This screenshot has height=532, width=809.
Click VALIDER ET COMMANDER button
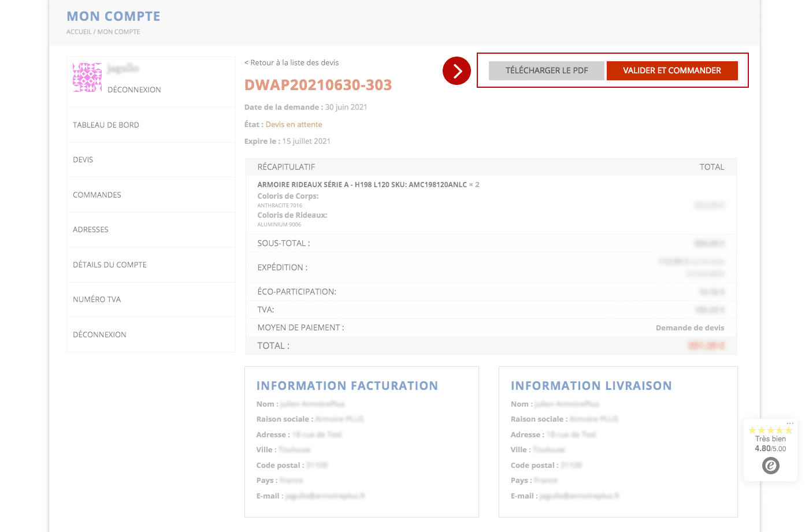[672, 70]
